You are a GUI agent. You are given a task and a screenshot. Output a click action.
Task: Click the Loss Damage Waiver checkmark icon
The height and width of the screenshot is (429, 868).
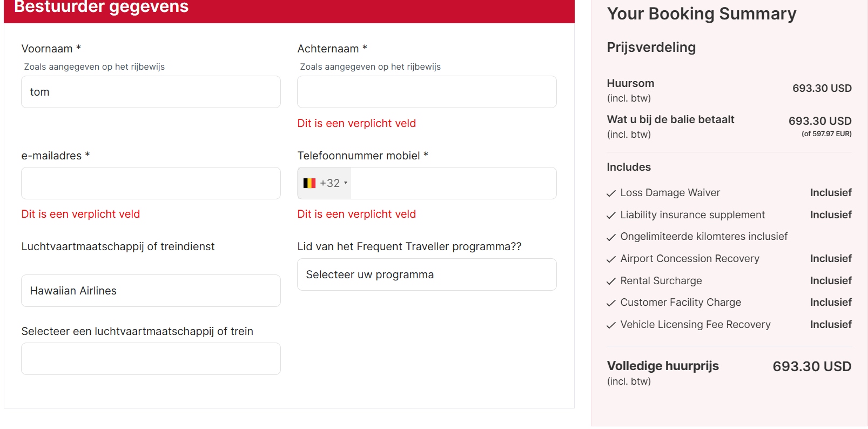[x=611, y=193]
